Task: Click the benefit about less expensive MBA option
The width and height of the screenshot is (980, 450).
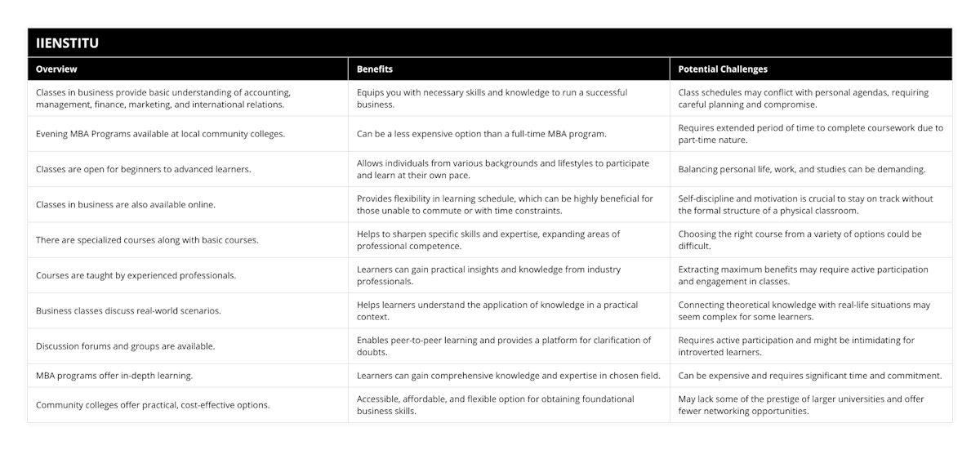Action: 509,134
